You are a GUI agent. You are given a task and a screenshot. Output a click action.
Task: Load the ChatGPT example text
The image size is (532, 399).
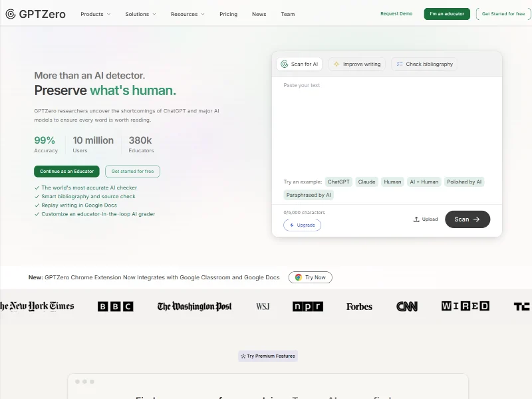(338, 182)
